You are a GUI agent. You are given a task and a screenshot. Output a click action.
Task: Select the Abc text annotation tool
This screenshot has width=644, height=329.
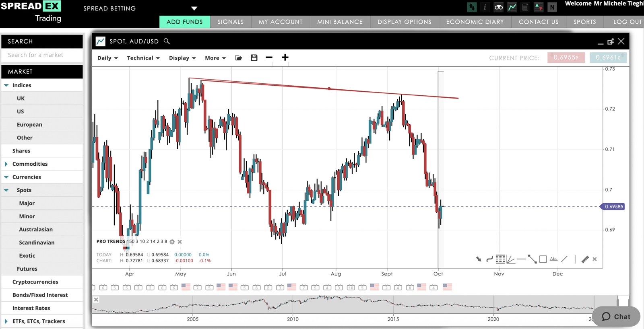pos(554,259)
